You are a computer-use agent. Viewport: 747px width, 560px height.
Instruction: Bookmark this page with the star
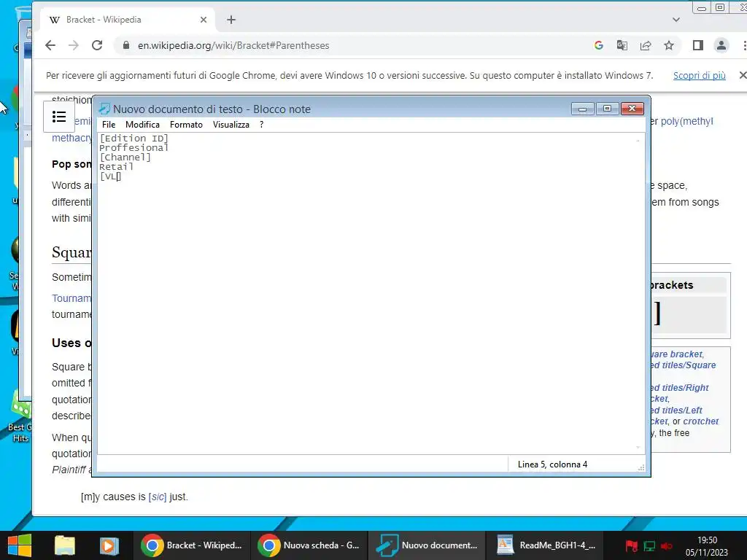[669, 45]
